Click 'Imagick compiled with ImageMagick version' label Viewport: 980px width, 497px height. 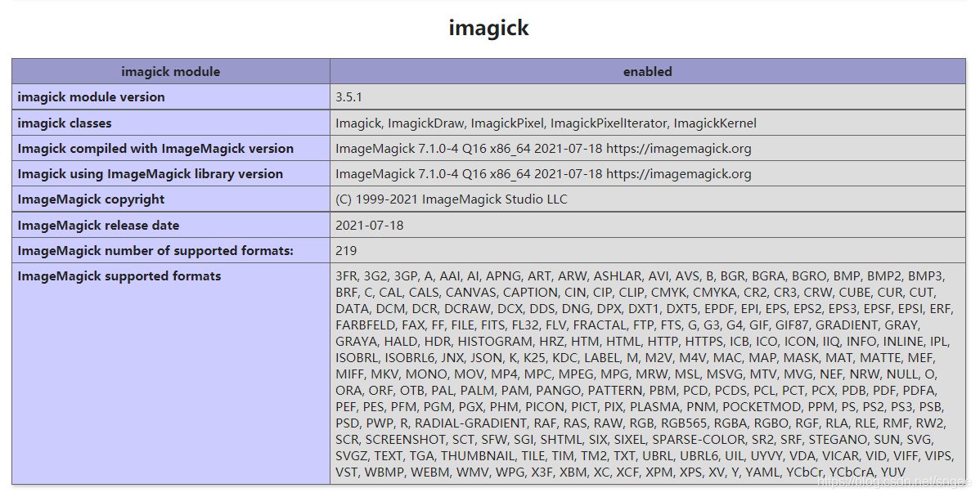(x=155, y=149)
